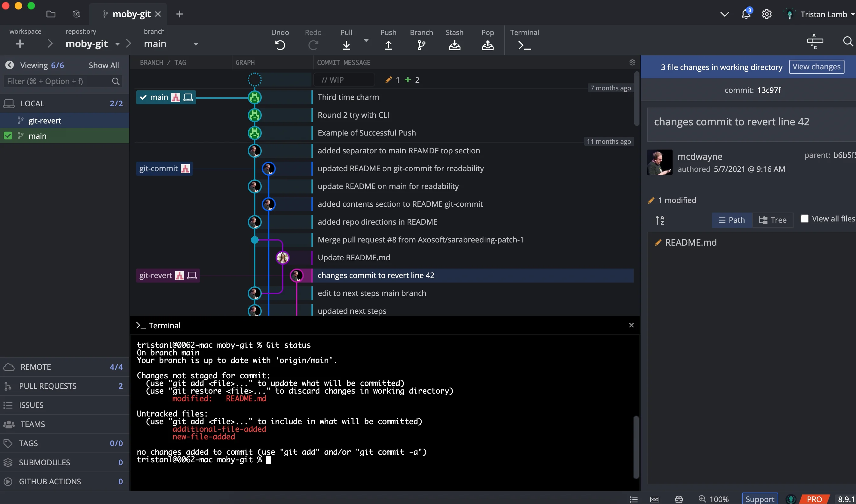856x504 pixels.
Task: Click the View changes button
Action: [x=816, y=66]
